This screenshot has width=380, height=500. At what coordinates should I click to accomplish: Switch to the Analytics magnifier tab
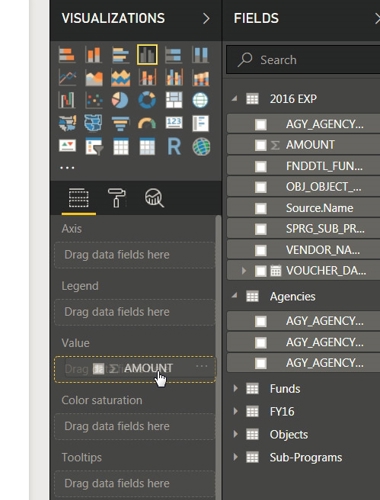pos(154,198)
